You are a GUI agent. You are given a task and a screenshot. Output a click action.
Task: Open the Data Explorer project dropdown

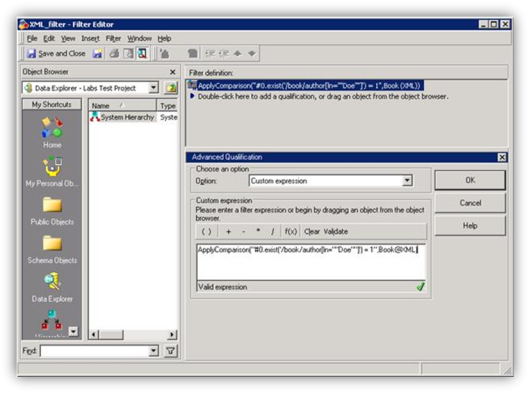click(153, 88)
